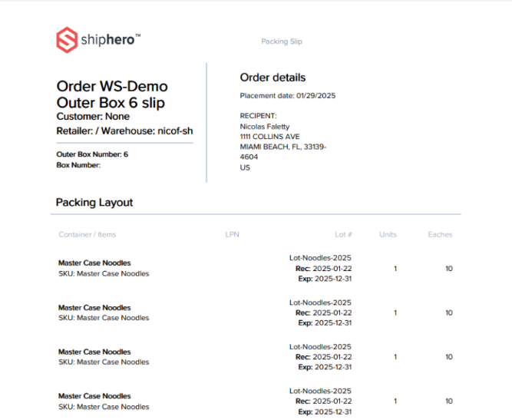Click the Packing Layout section heading
Viewport: 512px width, 420px height.
click(94, 203)
